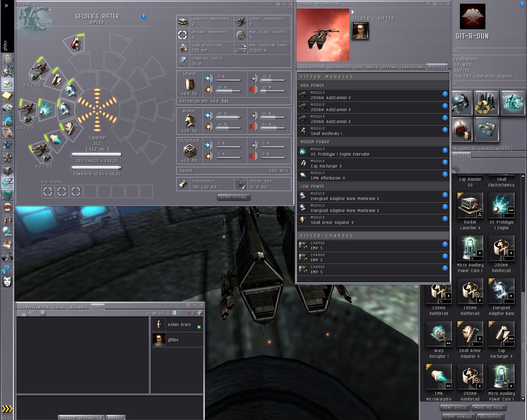527x420 pixels.
Task: Expand the sidebar with the double-arrow
Action: click(x=6, y=5)
